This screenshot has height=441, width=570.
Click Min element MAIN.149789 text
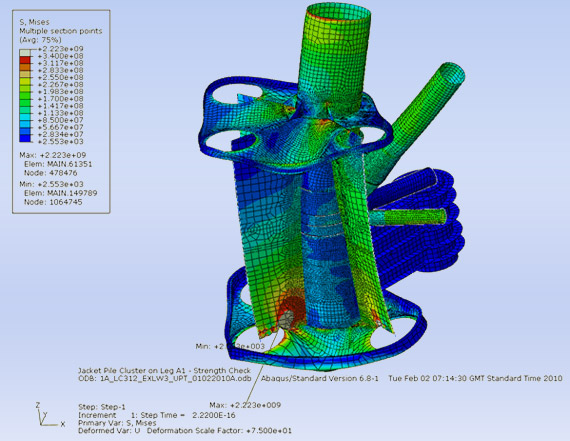61,193
